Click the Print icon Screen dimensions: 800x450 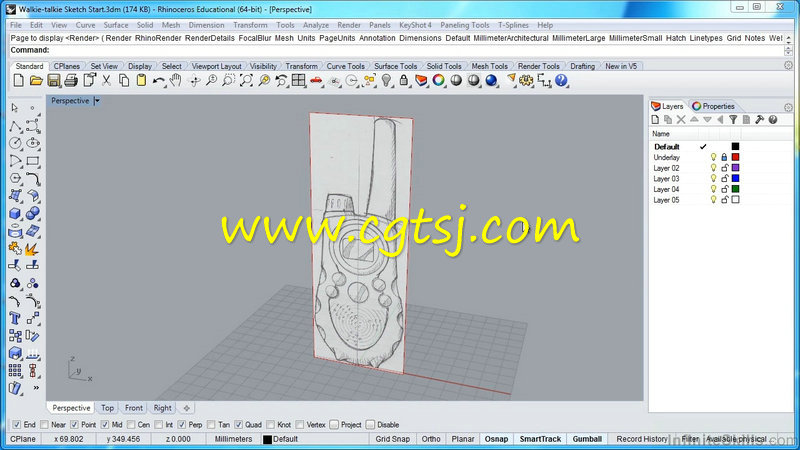(x=71, y=81)
